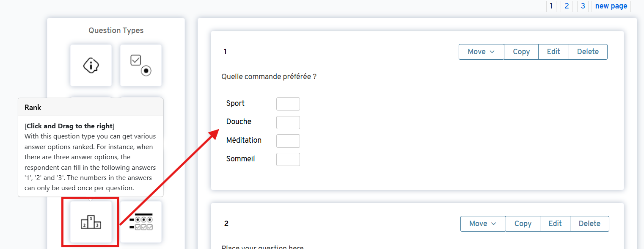Select the information text question type icon
Screen dimensions: 644x249
pyautogui.click(x=91, y=65)
